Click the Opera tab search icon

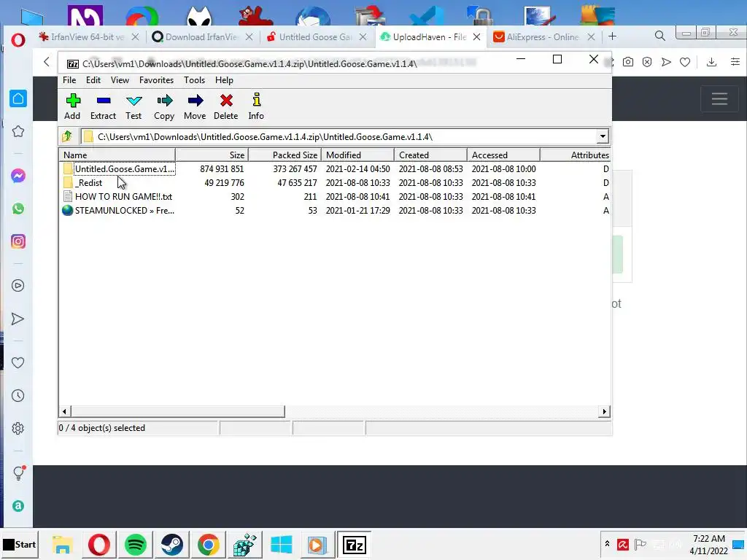(x=659, y=36)
